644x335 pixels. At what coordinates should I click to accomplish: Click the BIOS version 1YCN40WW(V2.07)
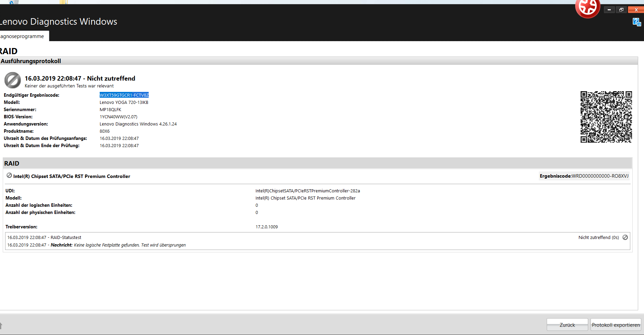pyautogui.click(x=119, y=117)
